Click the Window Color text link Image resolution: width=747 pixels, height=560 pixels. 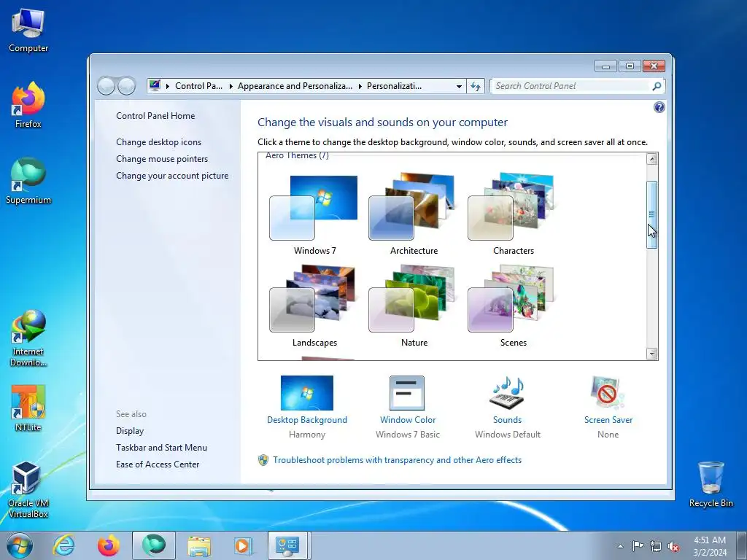[x=407, y=420]
